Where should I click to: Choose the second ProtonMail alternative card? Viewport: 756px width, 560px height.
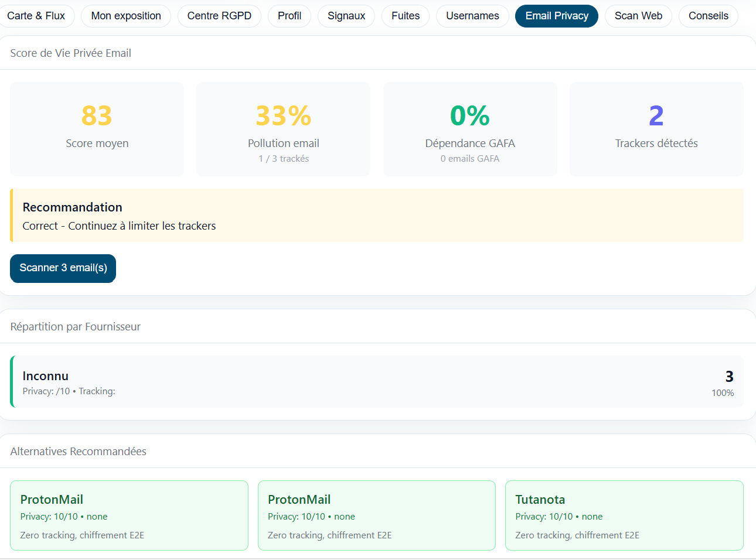point(377,515)
